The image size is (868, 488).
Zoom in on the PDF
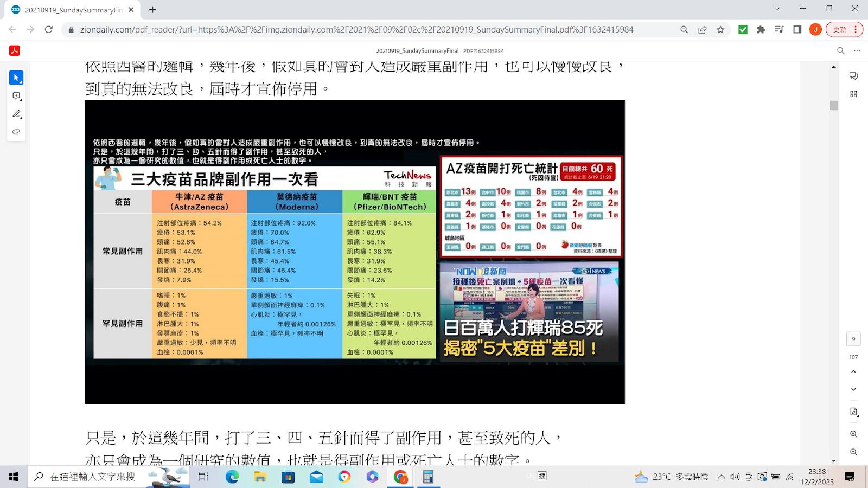pos(853,434)
